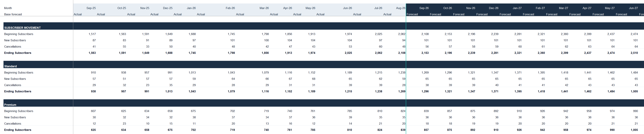Click Standard ending subscribers 1,079

231,91
